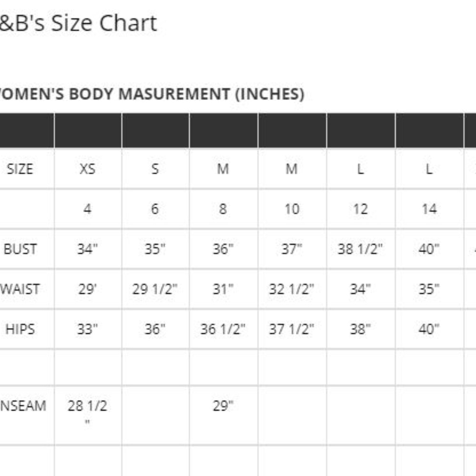Click the Women's Body Masurement heading
Screen dimensions: 476x476
pyautogui.click(x=151, y=94)
